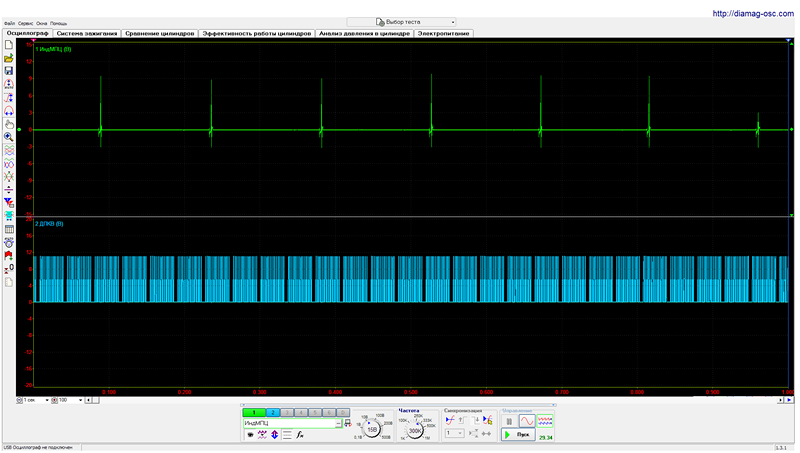This screenshot has height=453, width=800.
Task: Enable channel 3 button
Action: click(287, 412)
